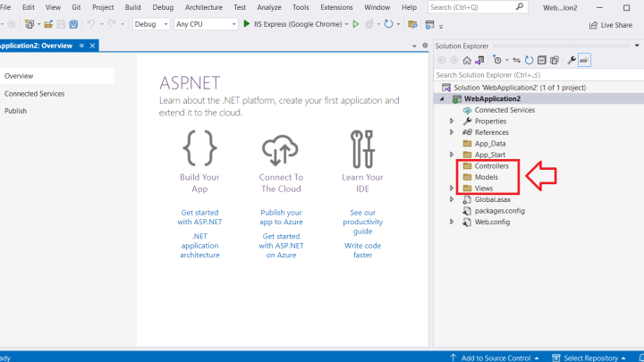The width and height of the screenshot is (644, 362).
Task: Expand the Global.asax node
Action: point(452,199)
